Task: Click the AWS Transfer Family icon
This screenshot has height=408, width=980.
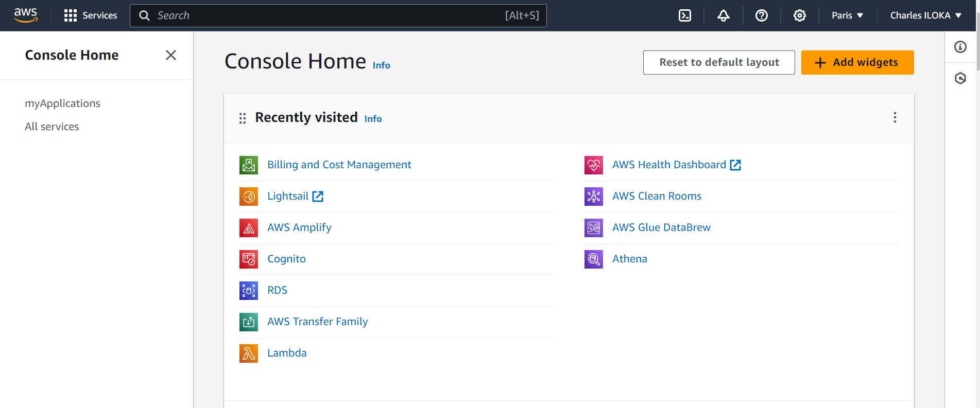Action: [x=249, y=322]
